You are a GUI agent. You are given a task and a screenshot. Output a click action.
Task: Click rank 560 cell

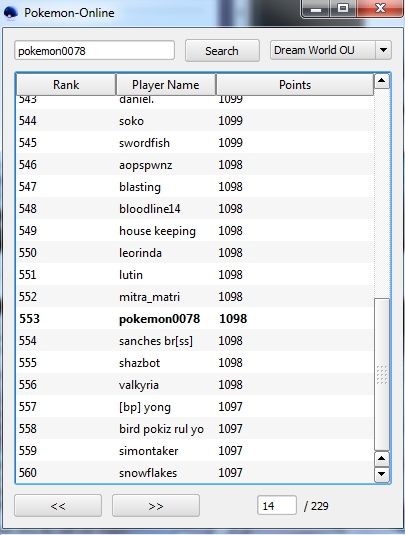pyautogui.click(x=28, y=473)
